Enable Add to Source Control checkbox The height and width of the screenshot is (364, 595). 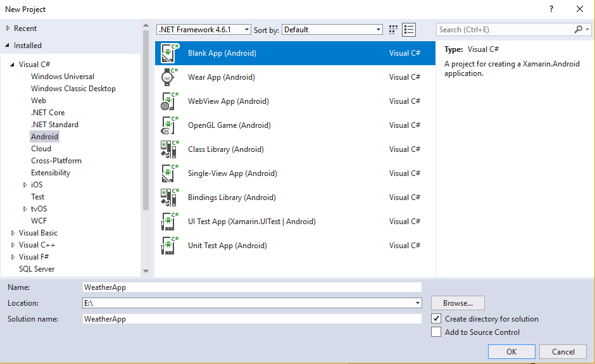point(436,332)
